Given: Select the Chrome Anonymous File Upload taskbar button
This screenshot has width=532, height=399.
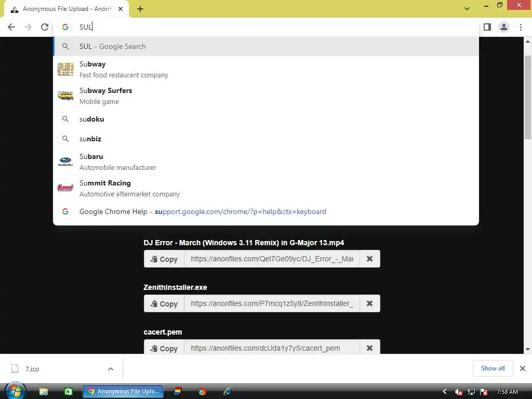Looking at the screenshot, I should click(123, 392).
